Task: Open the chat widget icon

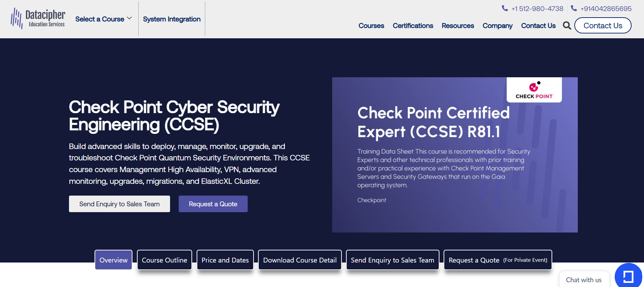Action: [x=628, y=276]
